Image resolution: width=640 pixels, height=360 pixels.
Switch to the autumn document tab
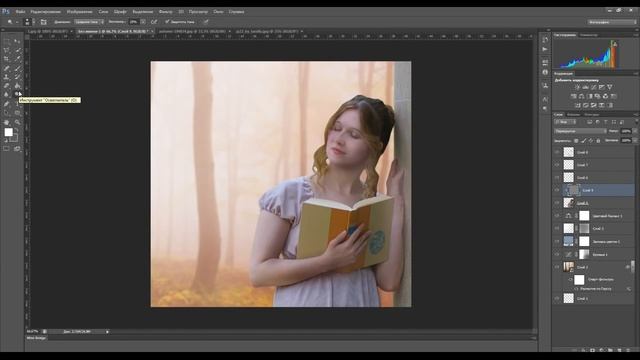click(192, 31)
